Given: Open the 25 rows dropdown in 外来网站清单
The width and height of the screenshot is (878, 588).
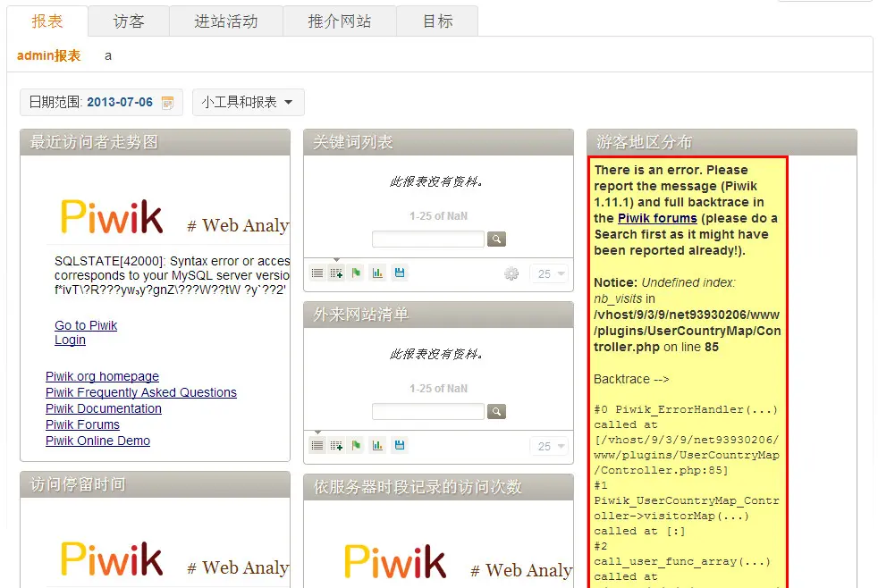Looking at the screenshot, I should point(549,446).
